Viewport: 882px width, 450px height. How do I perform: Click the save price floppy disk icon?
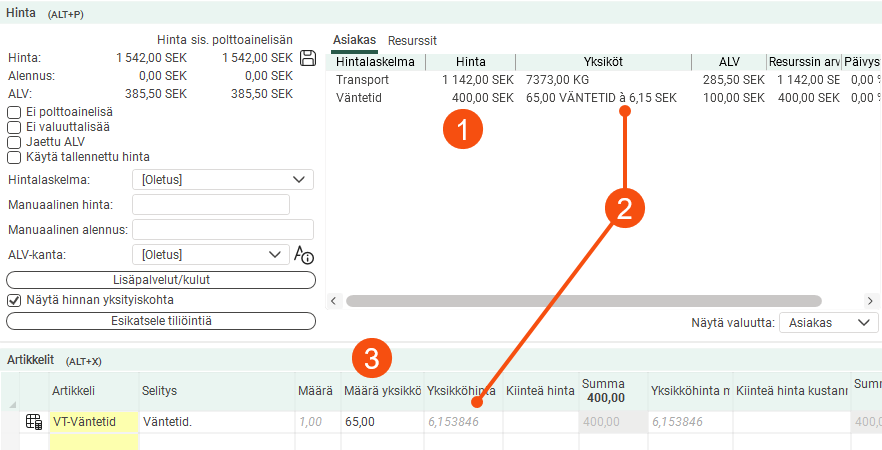308,58
